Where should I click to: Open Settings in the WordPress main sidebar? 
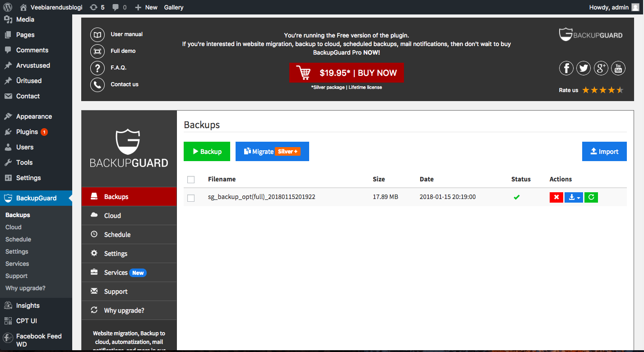click(36, 178)
